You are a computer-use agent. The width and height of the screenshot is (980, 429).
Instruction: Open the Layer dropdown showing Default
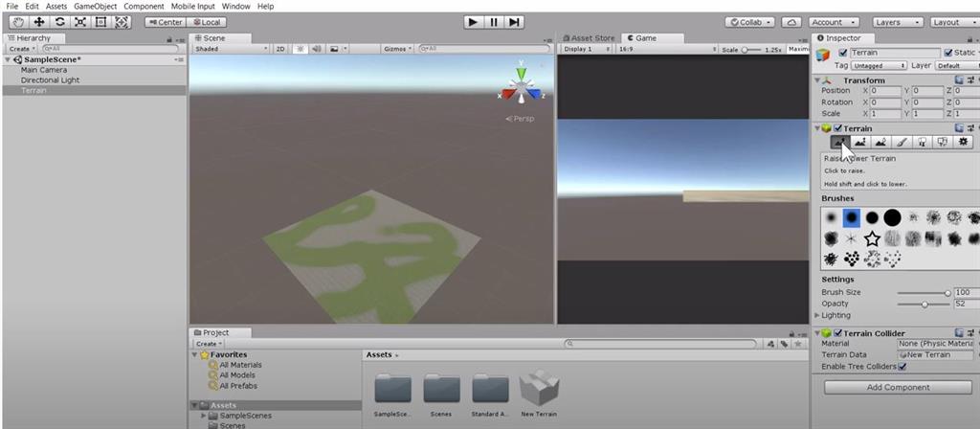point(957,66)
